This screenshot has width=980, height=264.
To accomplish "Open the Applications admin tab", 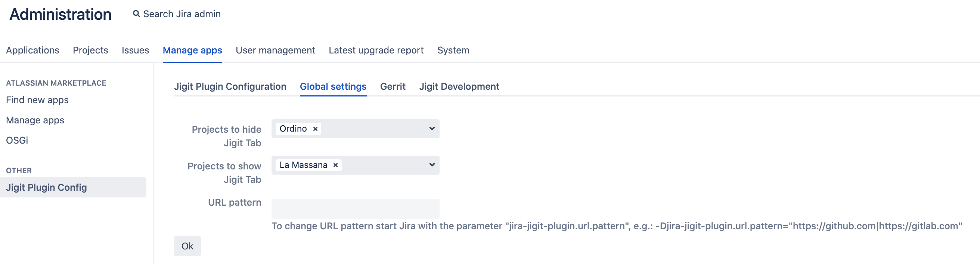I will pos(33,50).
